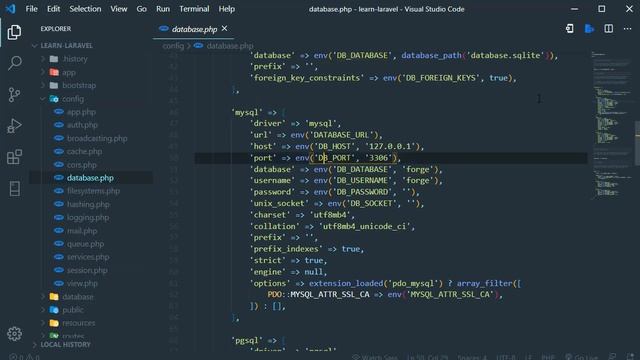Open the File menu
The width and height of the screenshot is (640, 360).
31,9
